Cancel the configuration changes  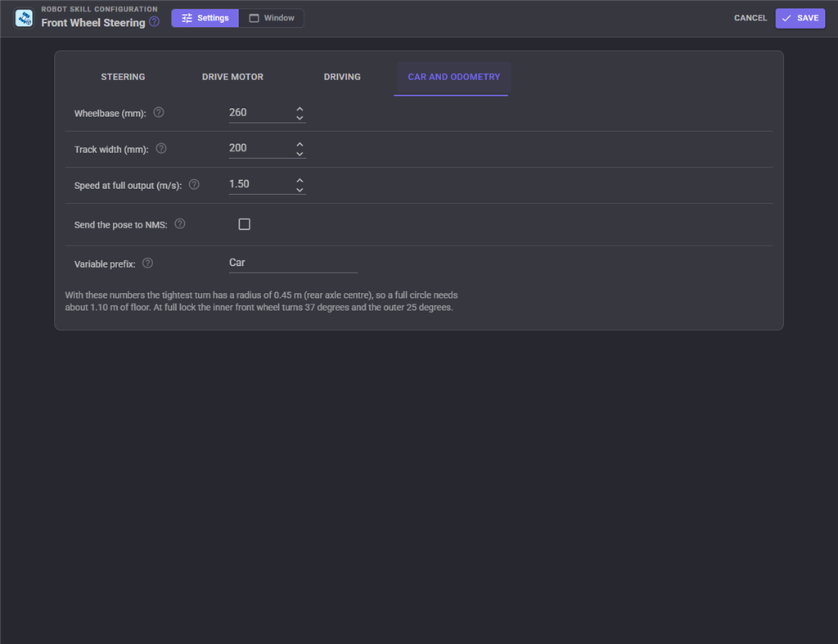(750, 18)
